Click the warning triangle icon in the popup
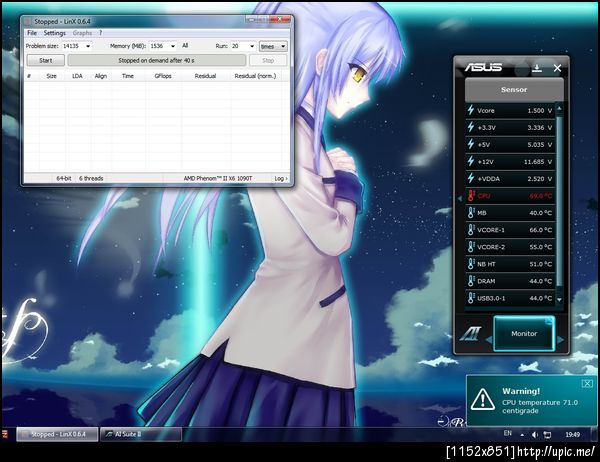This screenshot has height=462, width=600. point(483,399)
